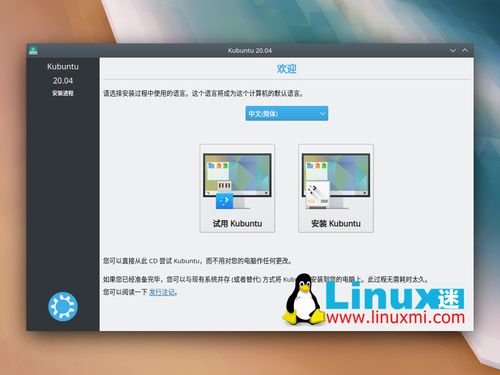500x375 pixels.
Task: Maximize window using the up chevron icon
Action: pyautogui.click(x=465, y=51)
